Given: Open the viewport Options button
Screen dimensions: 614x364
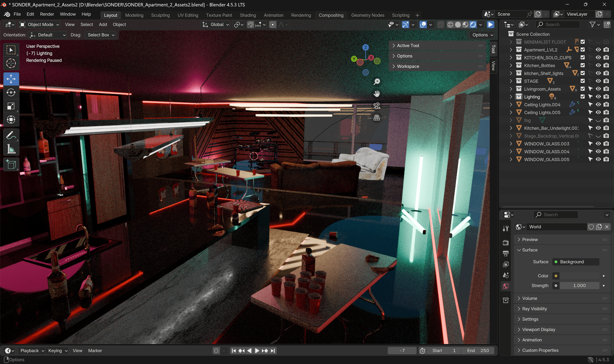Looking at the screenshot, I should click(482, 35).
